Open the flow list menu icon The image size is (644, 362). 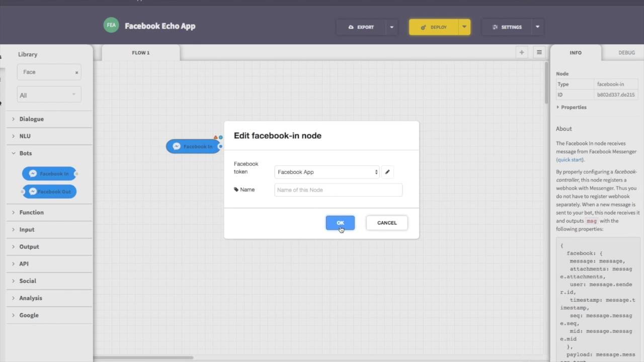coord(539,52)
